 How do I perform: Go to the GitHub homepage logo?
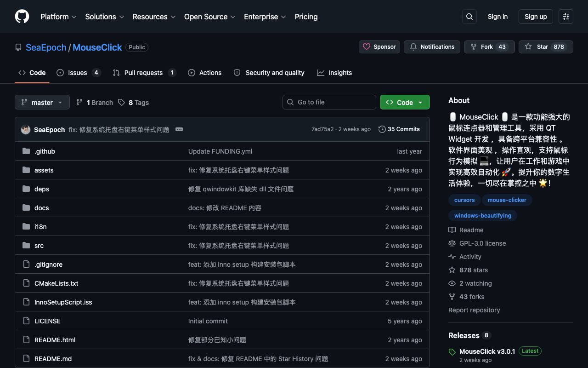22,17
